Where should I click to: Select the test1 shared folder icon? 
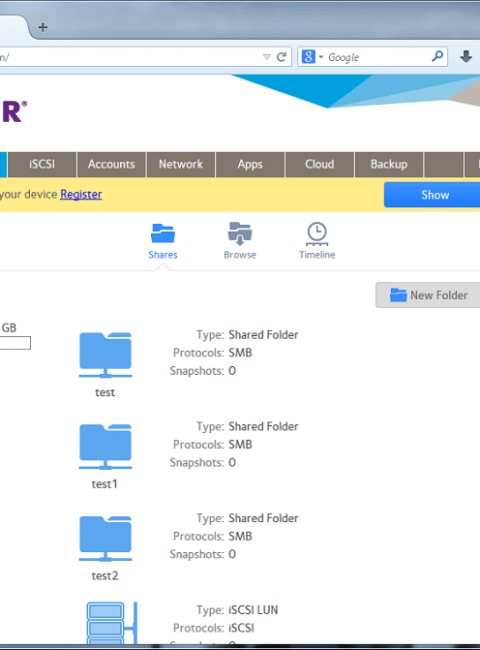[x=105, y=446]
